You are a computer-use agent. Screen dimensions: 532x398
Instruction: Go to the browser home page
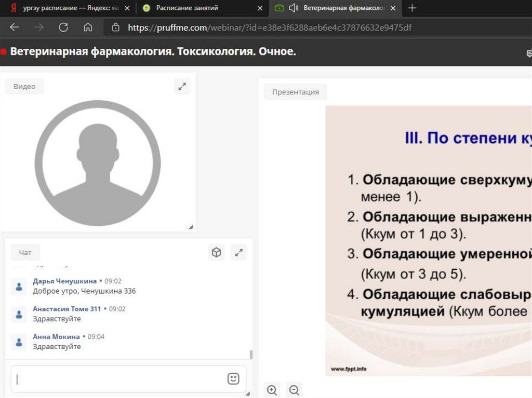(88, 28)
